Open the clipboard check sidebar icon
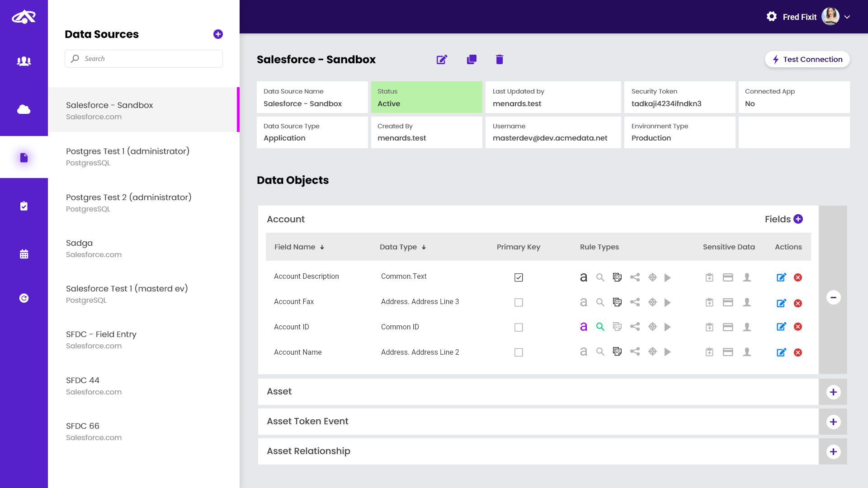Image resolution: width=868 pixels, height=488 pixels. pos(24,206)
